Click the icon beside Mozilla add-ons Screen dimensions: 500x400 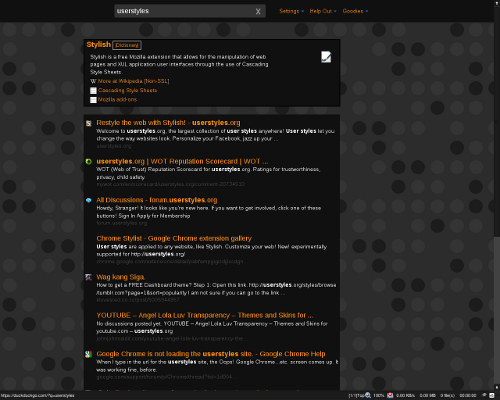tap(93, 100)
